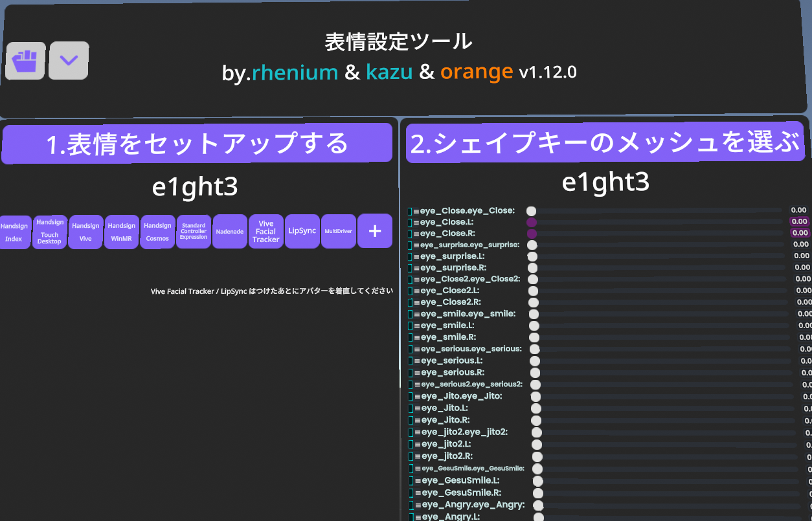Click the purple slider knob for eye_Close.R

[532, 233]
